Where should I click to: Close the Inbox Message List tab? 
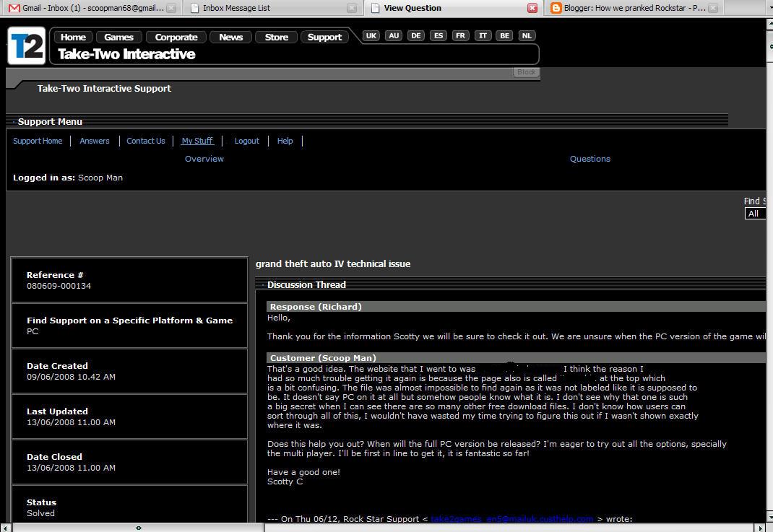click(352, 8)
